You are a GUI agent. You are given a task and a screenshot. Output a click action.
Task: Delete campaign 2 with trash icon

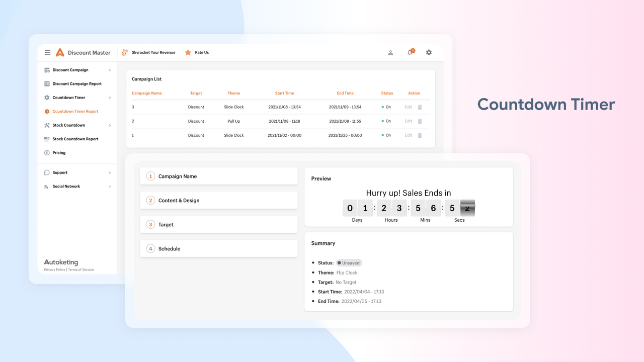pyautogui.click(x=420, y=121)
